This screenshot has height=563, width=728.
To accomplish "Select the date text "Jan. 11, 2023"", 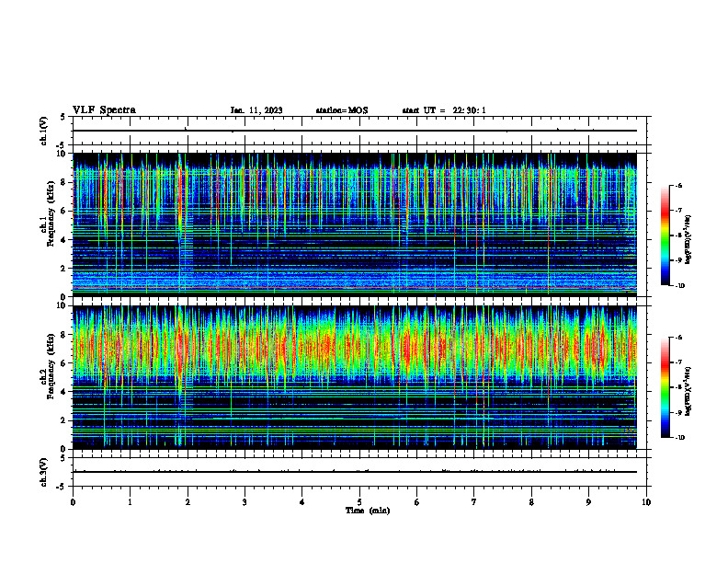I will click(256, 110).
